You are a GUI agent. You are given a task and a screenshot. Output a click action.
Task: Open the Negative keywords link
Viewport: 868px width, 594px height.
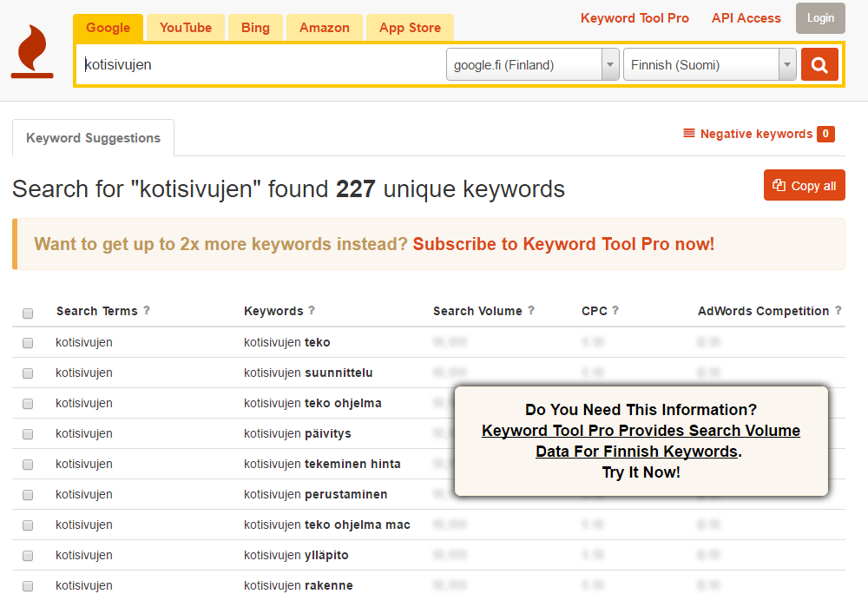point(756,134)
